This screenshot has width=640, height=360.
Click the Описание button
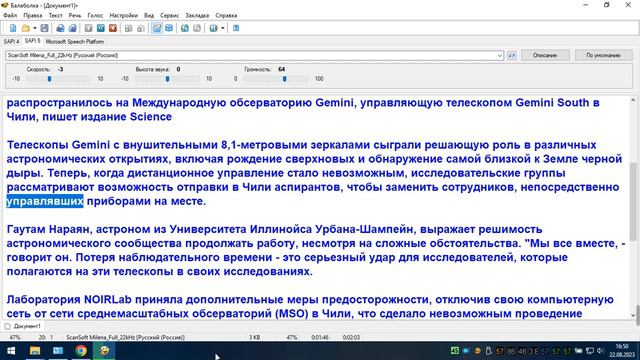pos(545,55)
